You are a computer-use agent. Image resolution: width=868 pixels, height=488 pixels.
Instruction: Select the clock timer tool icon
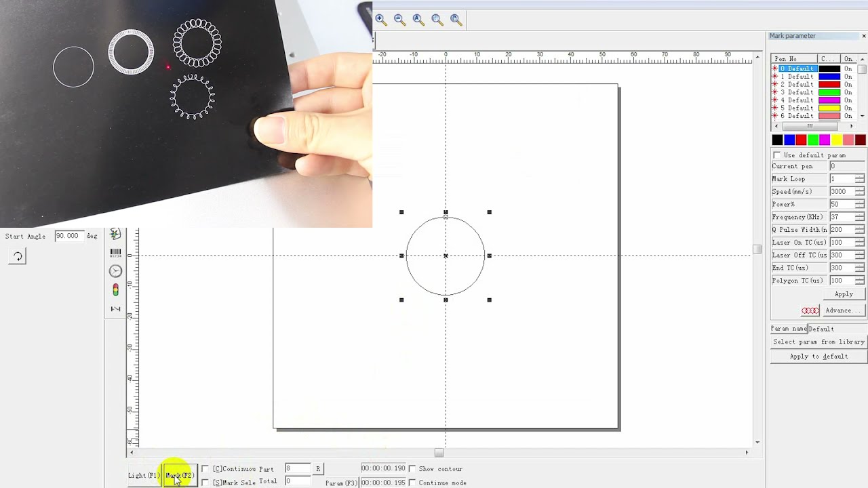(x=115, y=271)
